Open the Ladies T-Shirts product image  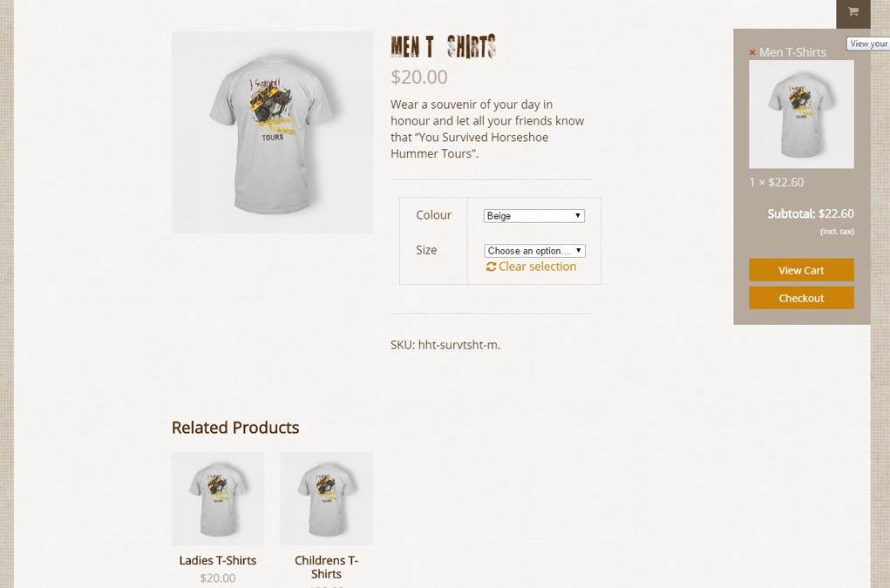[x=218, y=498]
